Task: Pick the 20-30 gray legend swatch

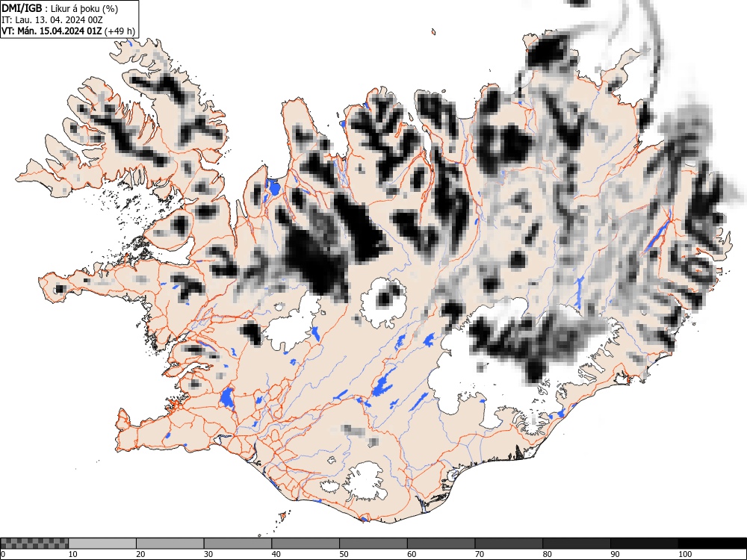Action: (170, 543)
